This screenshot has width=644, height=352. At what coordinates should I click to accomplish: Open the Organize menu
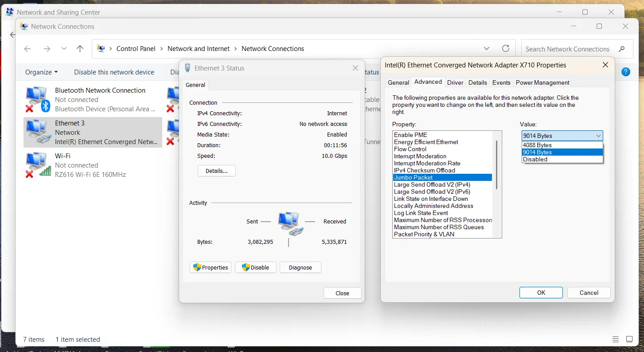click(41, 72)
